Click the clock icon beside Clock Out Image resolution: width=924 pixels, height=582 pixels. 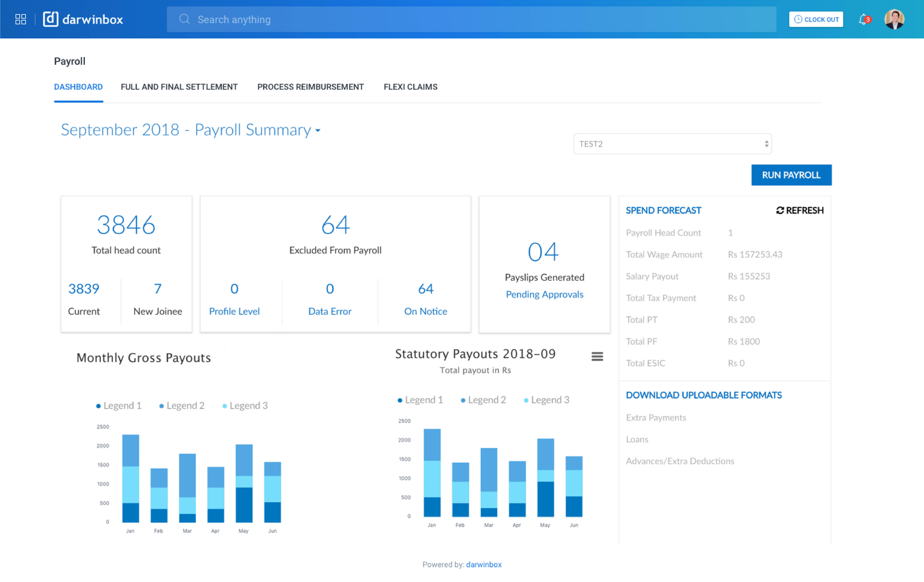pyautogui.click(x=799, y=19)
